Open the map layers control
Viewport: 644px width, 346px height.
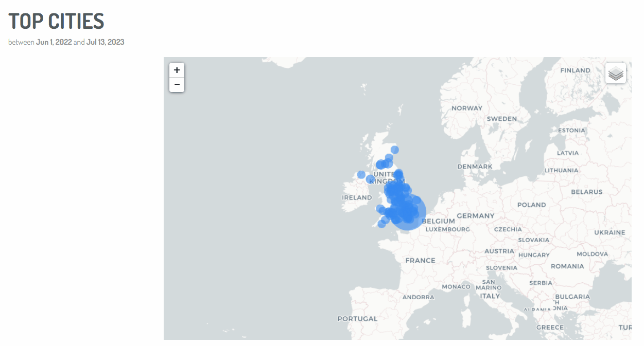(616, 73)
